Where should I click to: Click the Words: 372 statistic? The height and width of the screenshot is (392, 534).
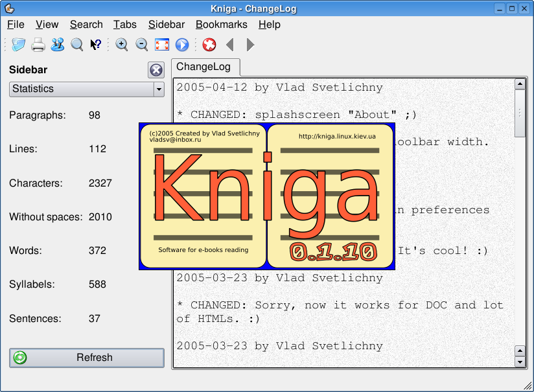tap(58, 251)
